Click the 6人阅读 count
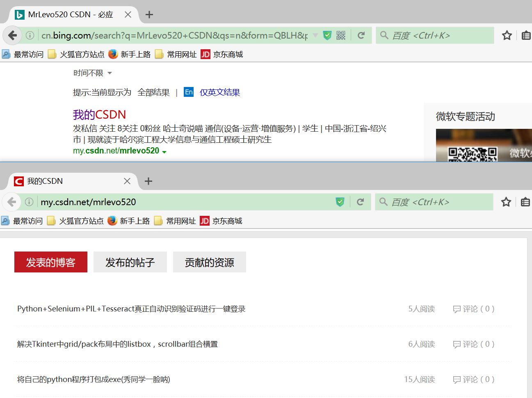 [422, 344]
